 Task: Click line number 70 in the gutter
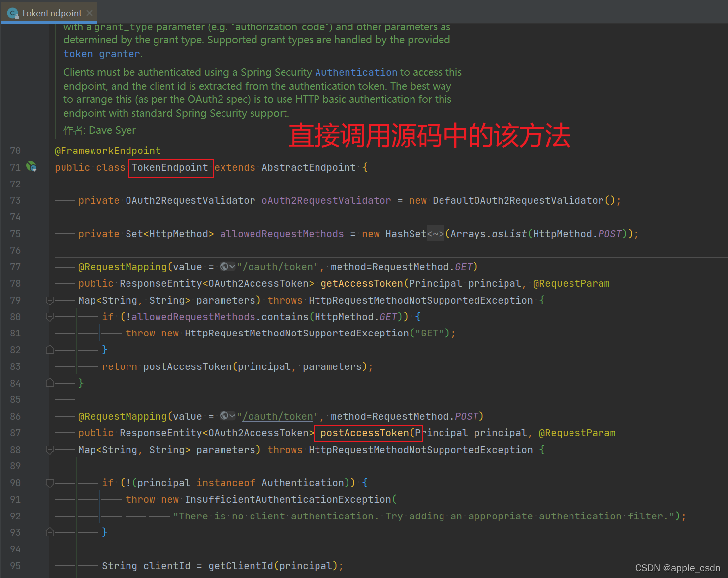pos(15,151)
